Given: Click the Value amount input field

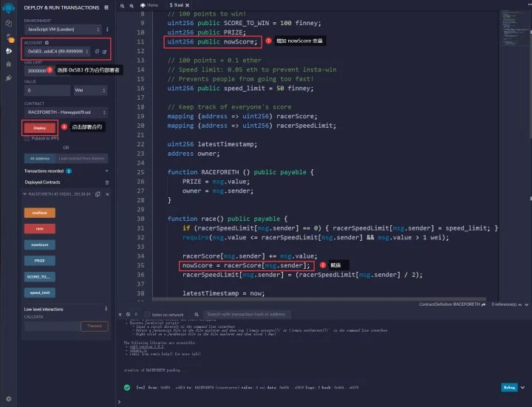Looking at the screenshot, I should 47,90.
